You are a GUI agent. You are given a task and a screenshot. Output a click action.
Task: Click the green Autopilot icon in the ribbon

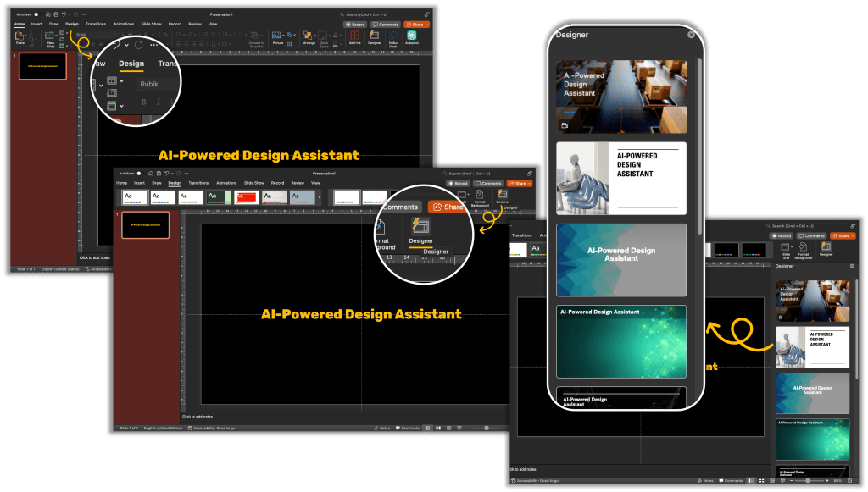(x=412, y=36)
